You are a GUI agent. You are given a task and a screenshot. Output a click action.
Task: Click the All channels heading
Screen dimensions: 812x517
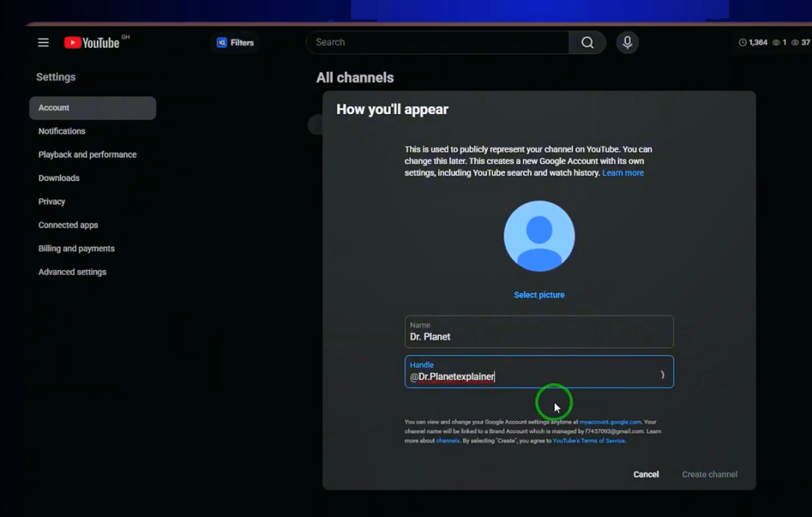pos(355,77)
